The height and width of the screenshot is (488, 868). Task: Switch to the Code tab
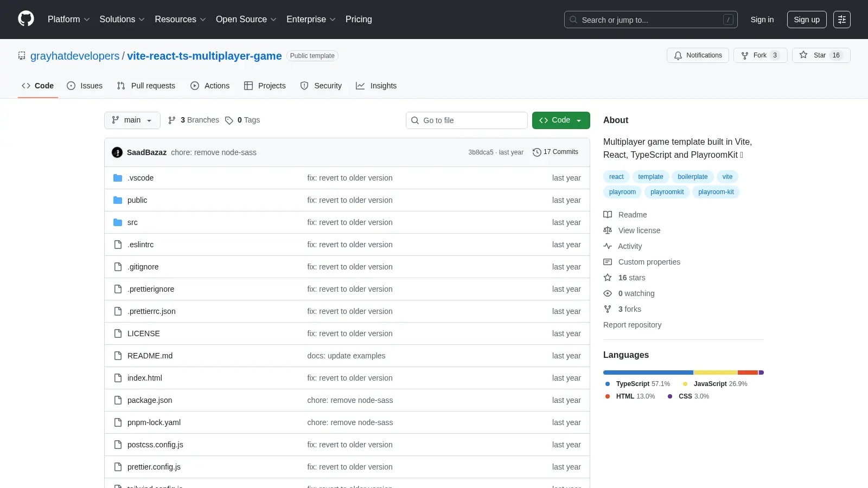(x=37, y=86)
